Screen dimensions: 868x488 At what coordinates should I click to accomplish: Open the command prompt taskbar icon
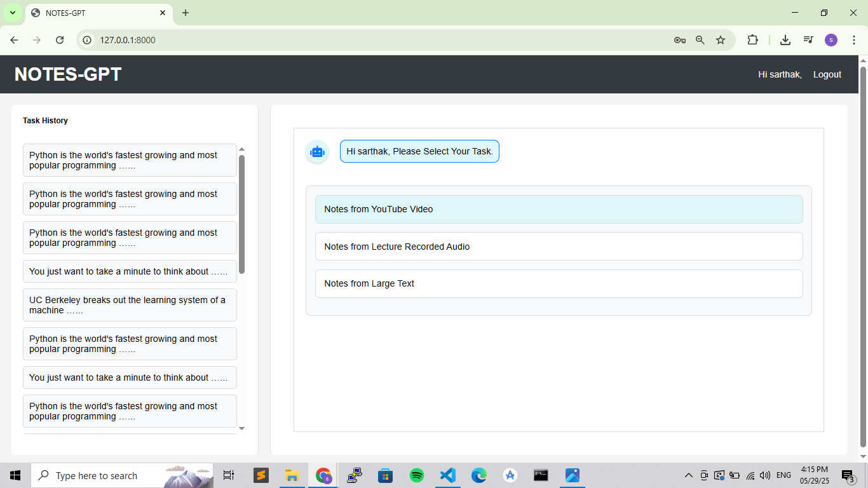click(x=541, y=475)
